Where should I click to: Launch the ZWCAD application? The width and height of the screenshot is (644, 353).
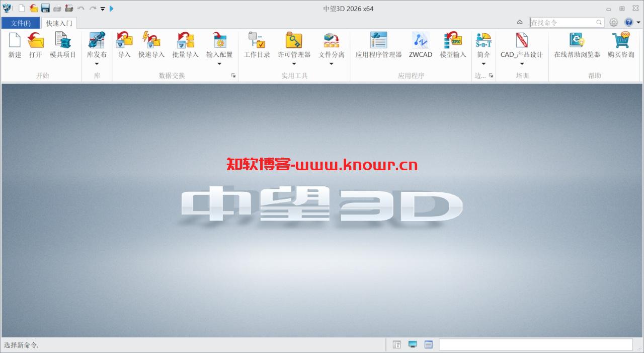tap(421, 45)
